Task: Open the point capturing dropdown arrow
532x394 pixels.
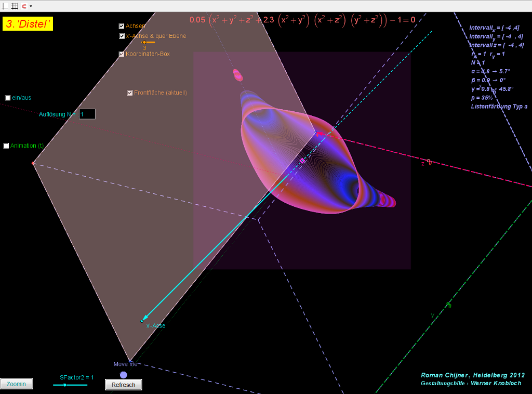Action: coord(31,6)
